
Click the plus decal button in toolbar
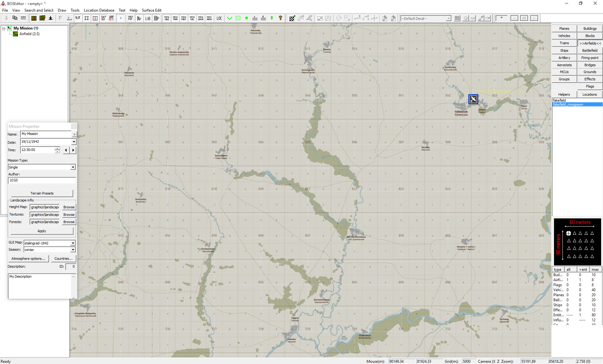tap(466, 18)
